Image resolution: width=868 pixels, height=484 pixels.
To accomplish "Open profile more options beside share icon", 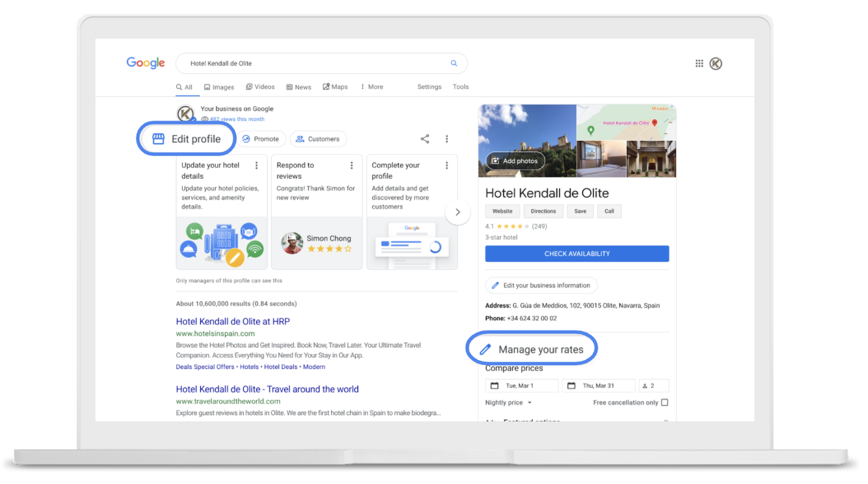I will point(447,139).
